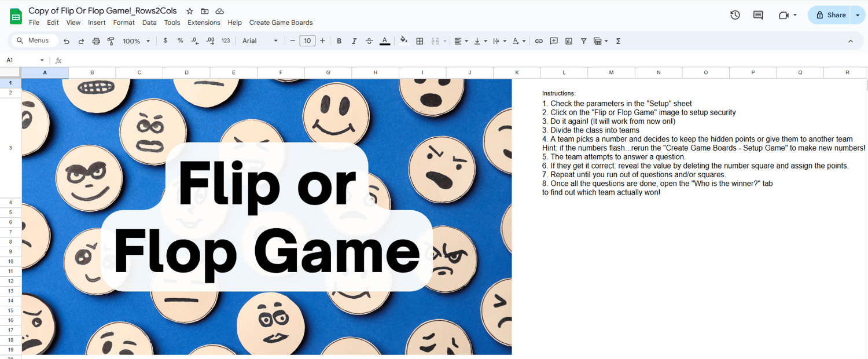The height and width of the screenshot is (359, 868).
Task: Open Share options dropdown arrow
Action: click(858, 15)
